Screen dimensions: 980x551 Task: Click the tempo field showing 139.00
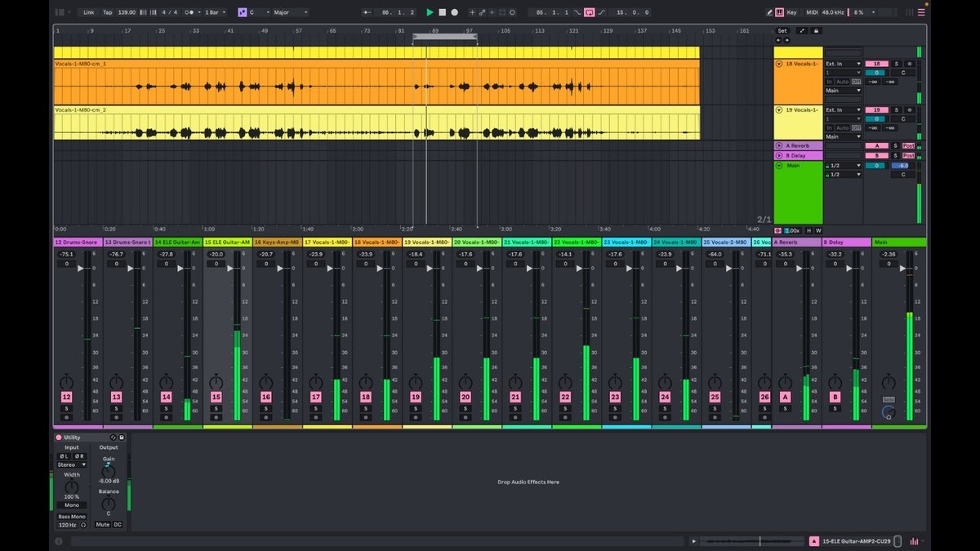click(x=127, y=12)
